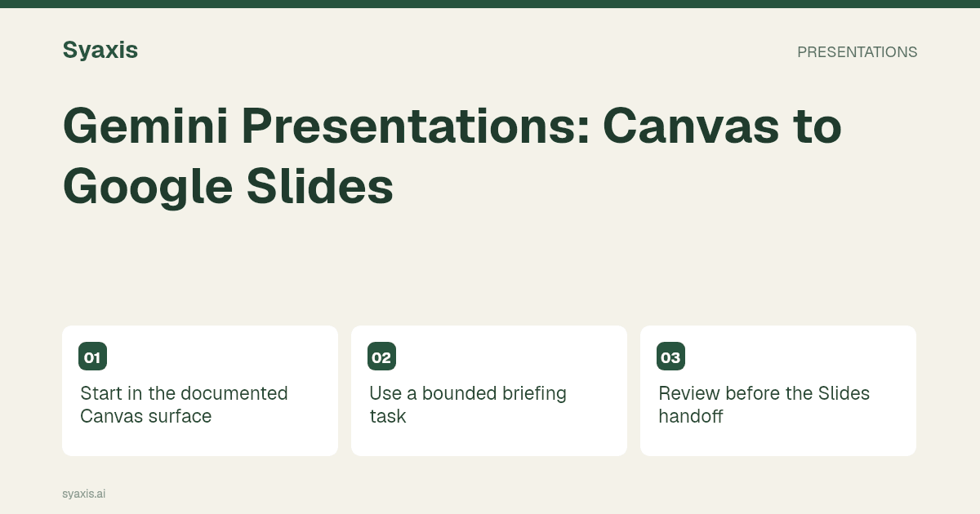The image size is (980, 514).
Task: Select the "Review before the Slides" text line
Action: tap(764, 393)
